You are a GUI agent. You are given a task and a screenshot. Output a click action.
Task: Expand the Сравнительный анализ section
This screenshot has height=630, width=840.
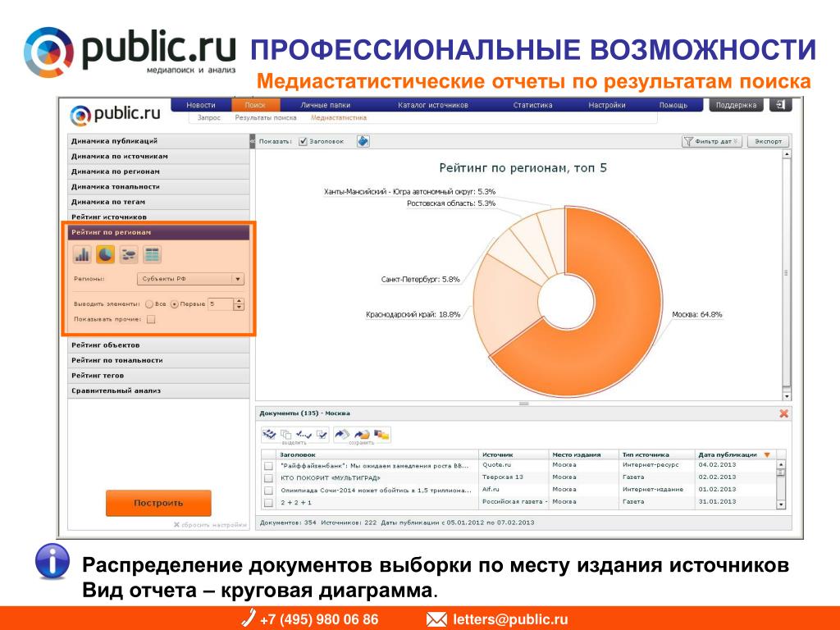tap(158, 390)
